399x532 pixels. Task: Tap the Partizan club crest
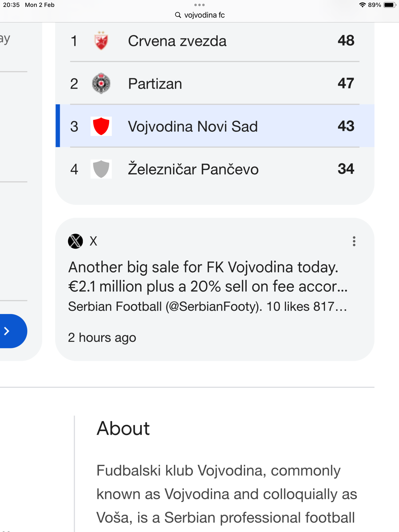click(101, 83)
